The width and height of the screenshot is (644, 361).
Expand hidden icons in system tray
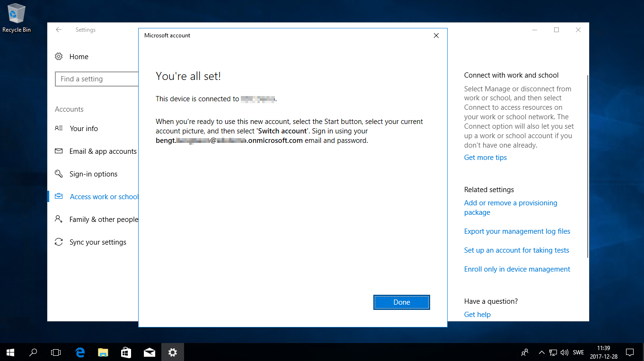click(542, 352)
